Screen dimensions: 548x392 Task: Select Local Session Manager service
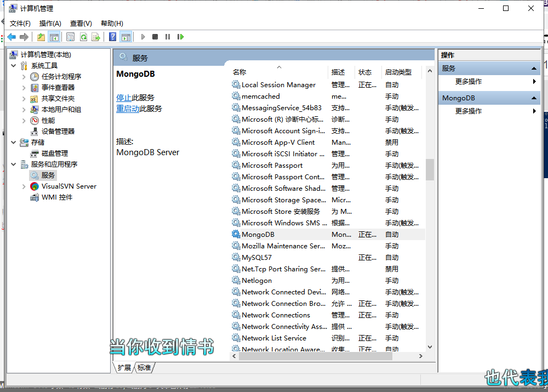[x=328, y=85]
